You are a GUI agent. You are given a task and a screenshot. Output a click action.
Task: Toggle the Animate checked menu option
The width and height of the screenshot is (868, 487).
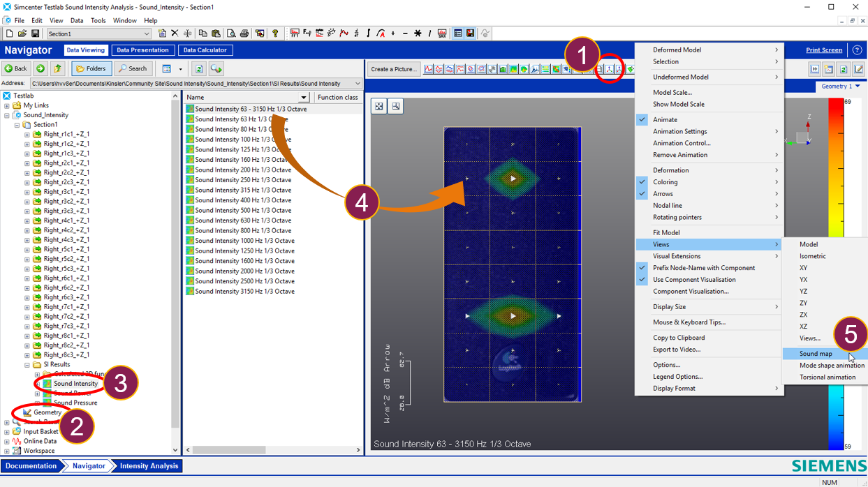pos(665,119)
